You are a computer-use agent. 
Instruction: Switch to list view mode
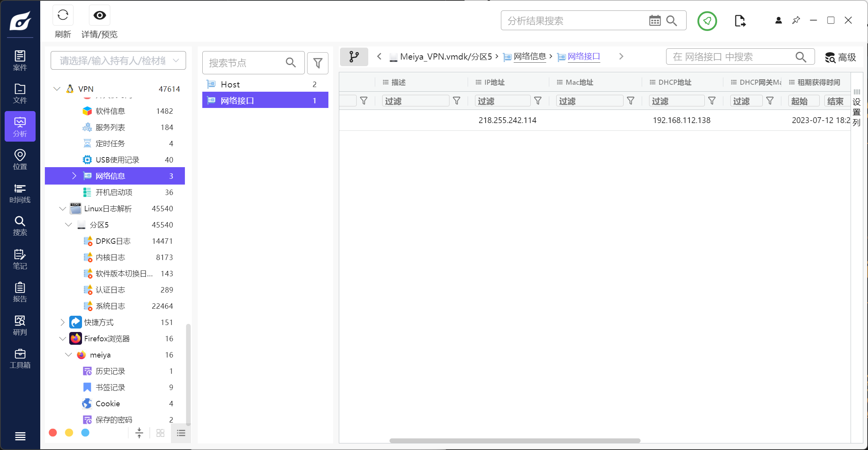pos(181,433)
